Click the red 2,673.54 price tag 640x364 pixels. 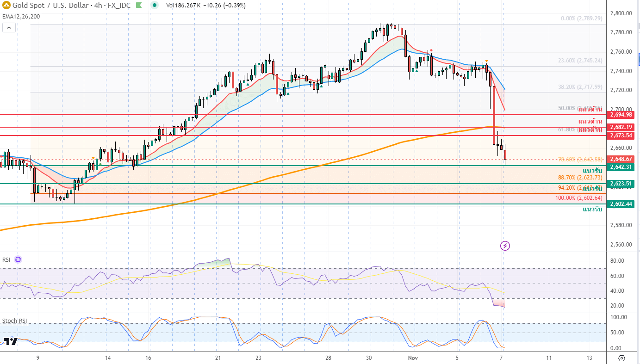(622, 136)
